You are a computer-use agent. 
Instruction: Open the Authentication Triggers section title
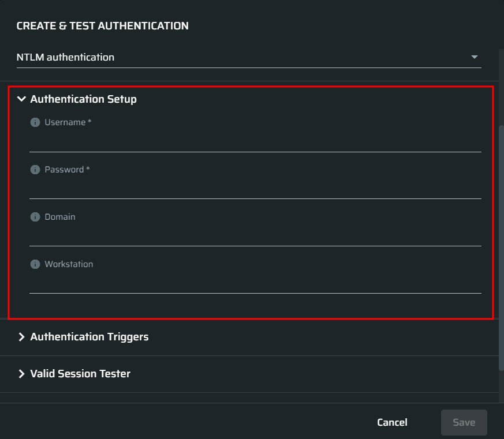coord(89,337)
